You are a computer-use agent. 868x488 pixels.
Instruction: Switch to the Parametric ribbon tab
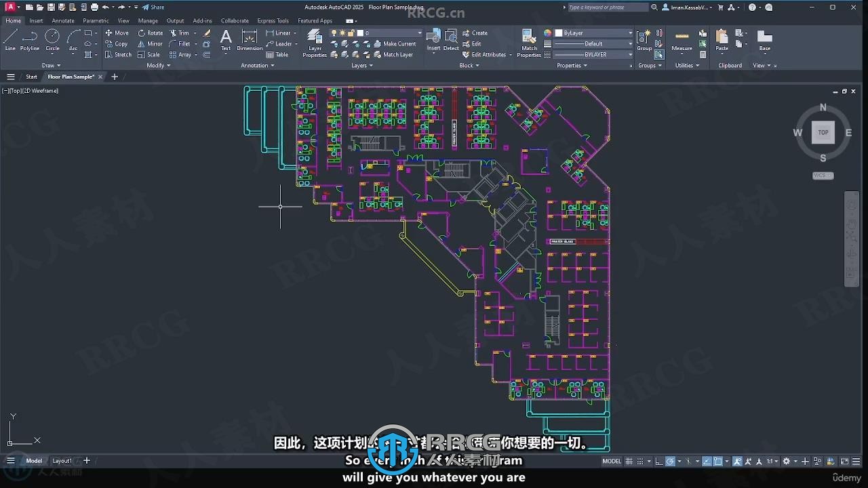[x=96, y=20]
